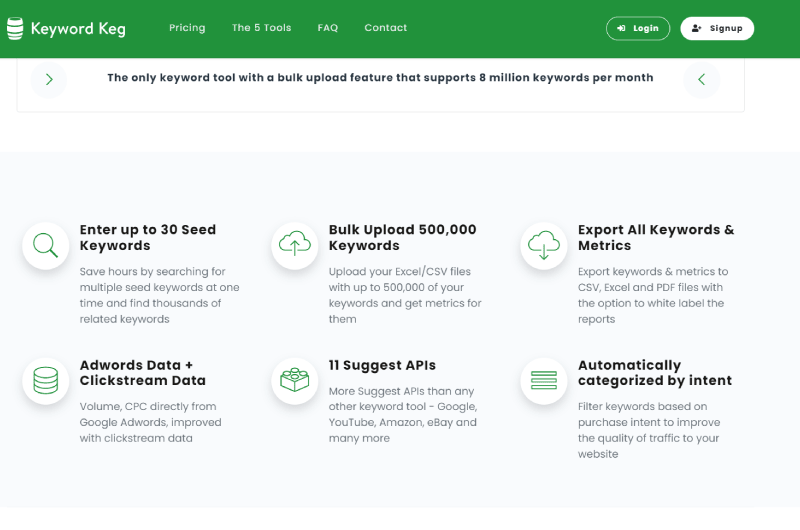
Task: Click the cloud upload icon
Action: click(x=294, y=245)
